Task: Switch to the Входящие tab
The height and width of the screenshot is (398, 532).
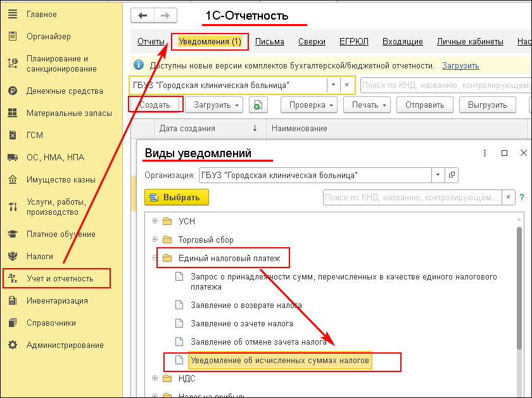Action: coord(403,41)
